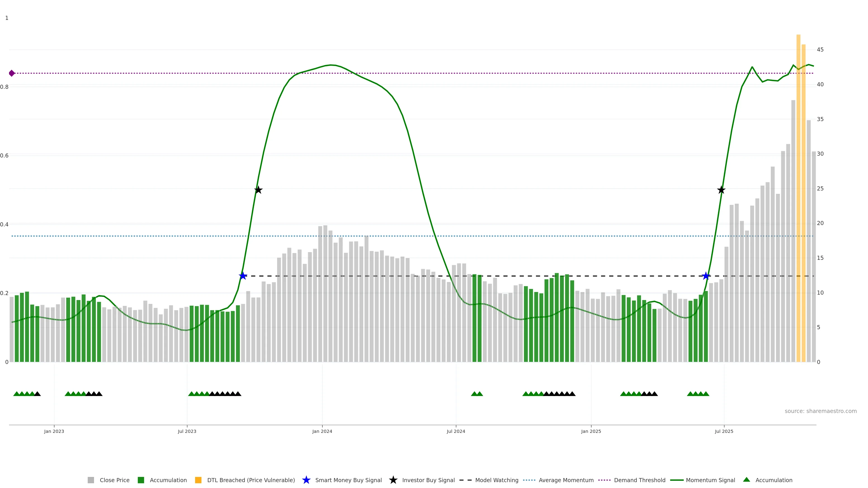Toggle Demand Threshold legend label
The image size is (868, 488).
[x=639, y=480]
